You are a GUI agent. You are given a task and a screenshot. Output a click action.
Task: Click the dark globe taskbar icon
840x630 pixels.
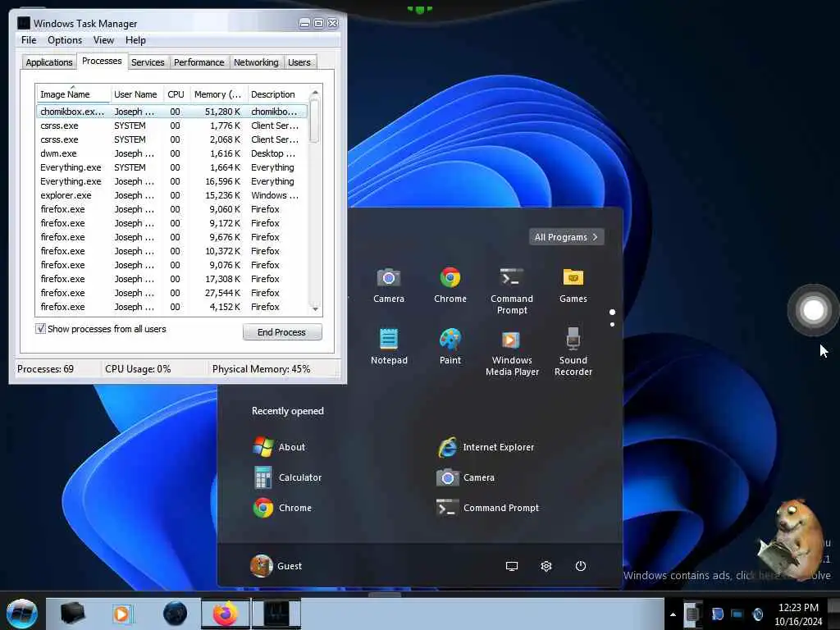[176, 614]
